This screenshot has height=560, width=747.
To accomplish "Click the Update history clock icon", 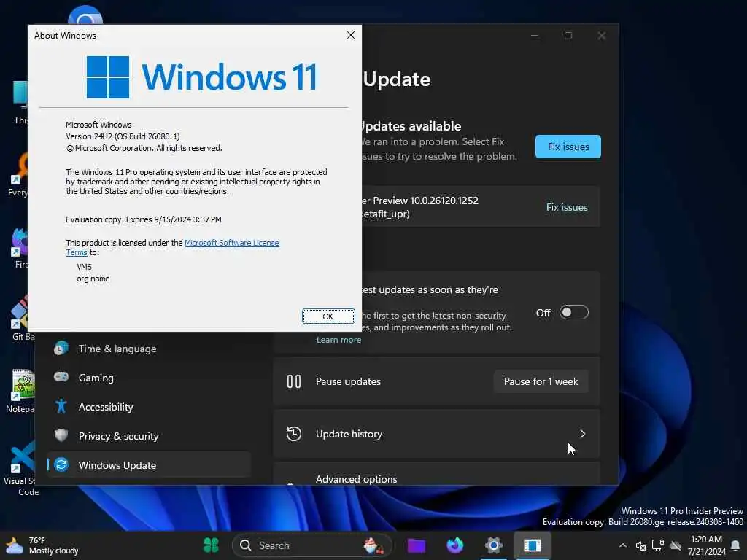I will [x=294, y=434].
